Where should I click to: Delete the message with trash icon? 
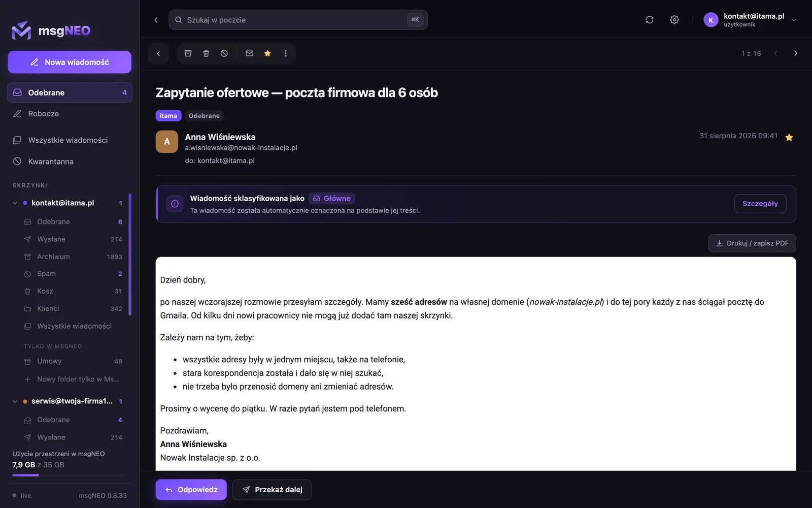click(x=206, y=53)
